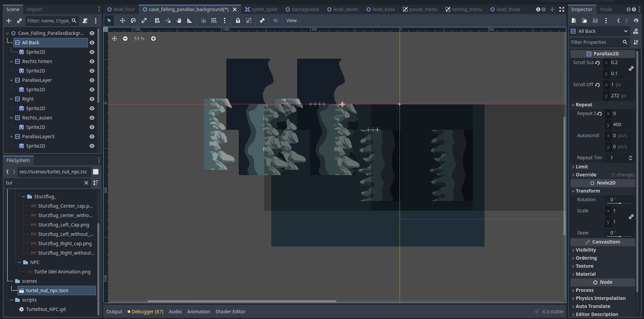Click the 53 % zoom reset button

(139, 39)
